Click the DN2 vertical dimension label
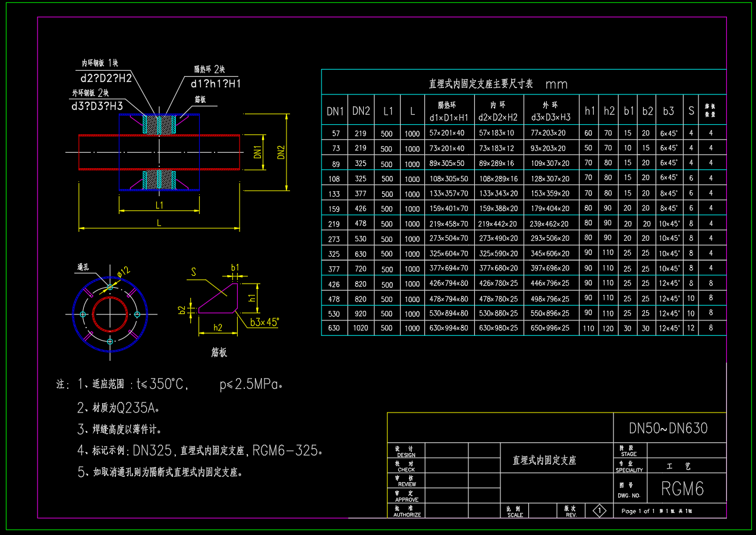 (x=282, y=152)
